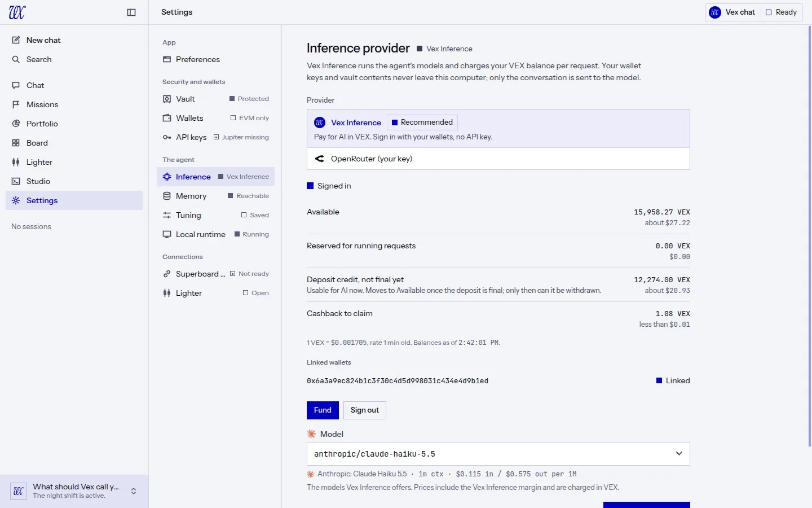Open Missions via its flag icon
This screenshot has height=508, width=812.
[16, 104]
